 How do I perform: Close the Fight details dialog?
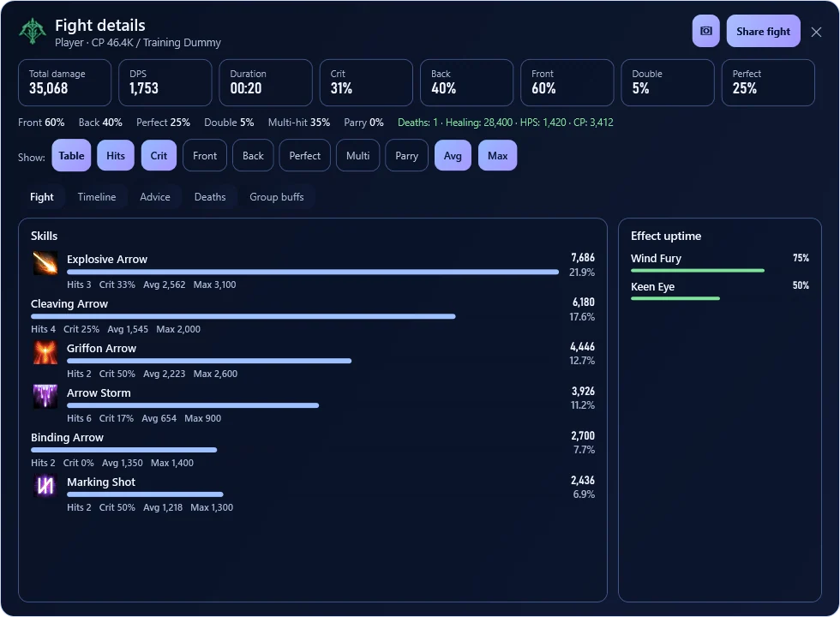pyautogui.click(x=816, y=33)
